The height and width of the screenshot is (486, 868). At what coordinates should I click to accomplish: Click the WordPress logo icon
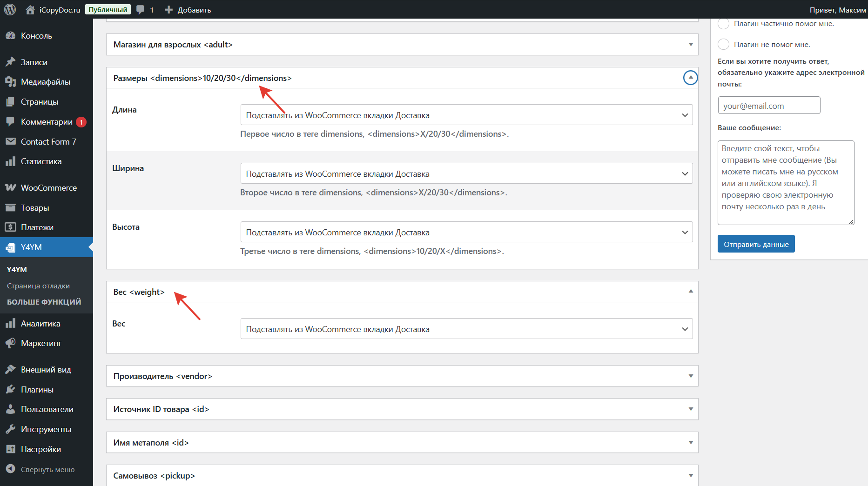coord(10,10)
